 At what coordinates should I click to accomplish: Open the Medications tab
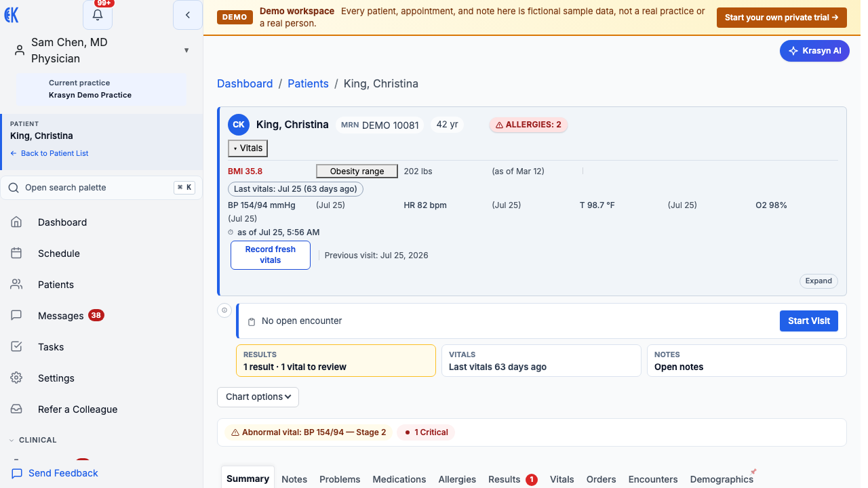[x=399, y=479]
